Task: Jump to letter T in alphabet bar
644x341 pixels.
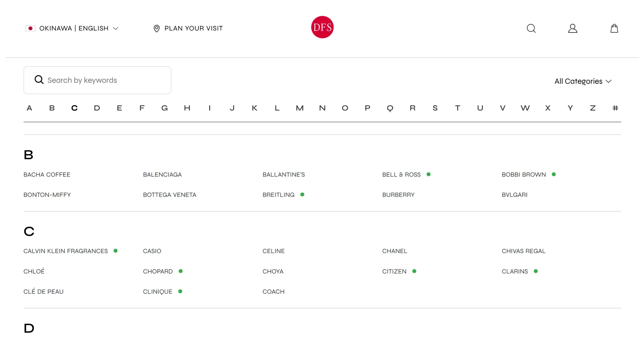Action: click(458, 108)
